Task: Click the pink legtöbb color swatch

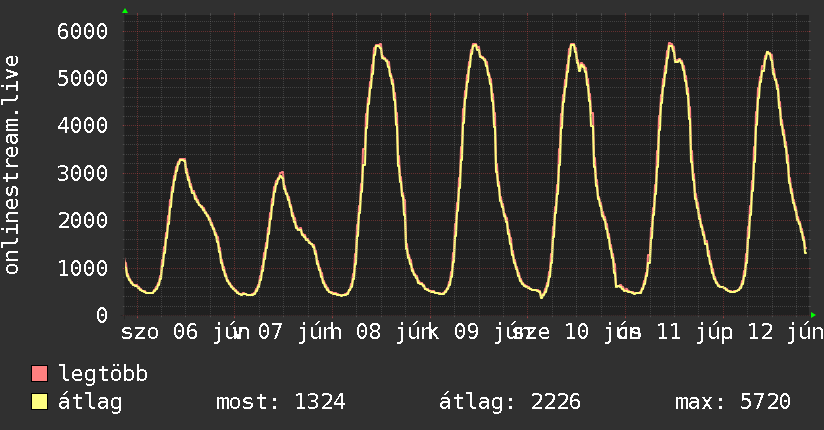Action: [x=39, y=374]
